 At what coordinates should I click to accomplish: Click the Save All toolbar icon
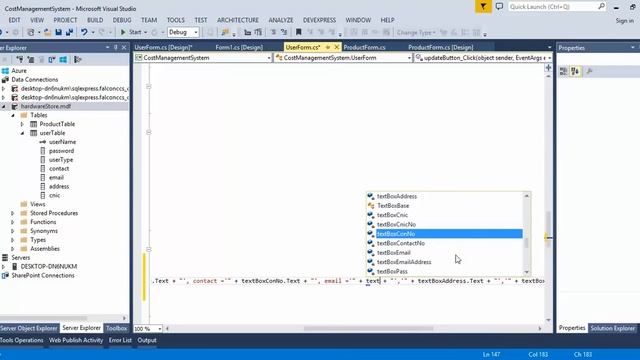(69, 32)
